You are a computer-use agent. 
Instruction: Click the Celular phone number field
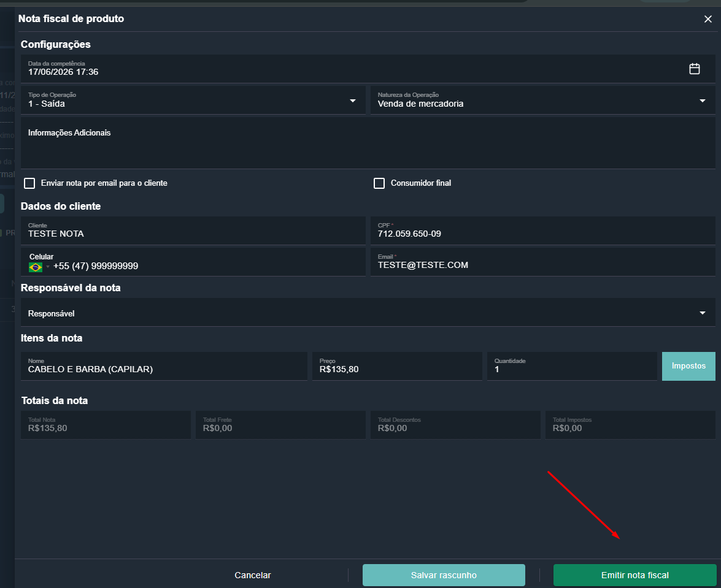(193, 262)
